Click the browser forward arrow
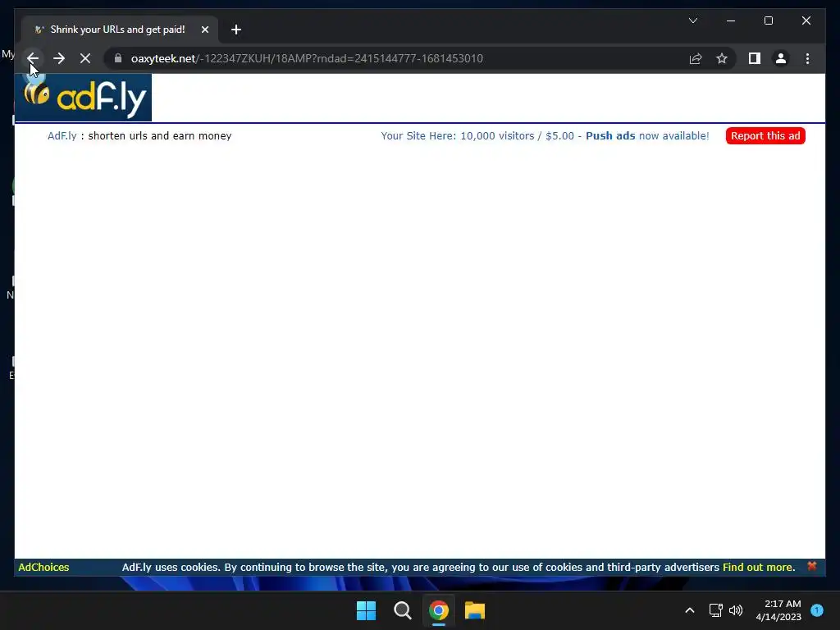840x630 pixels. (59, 58)
